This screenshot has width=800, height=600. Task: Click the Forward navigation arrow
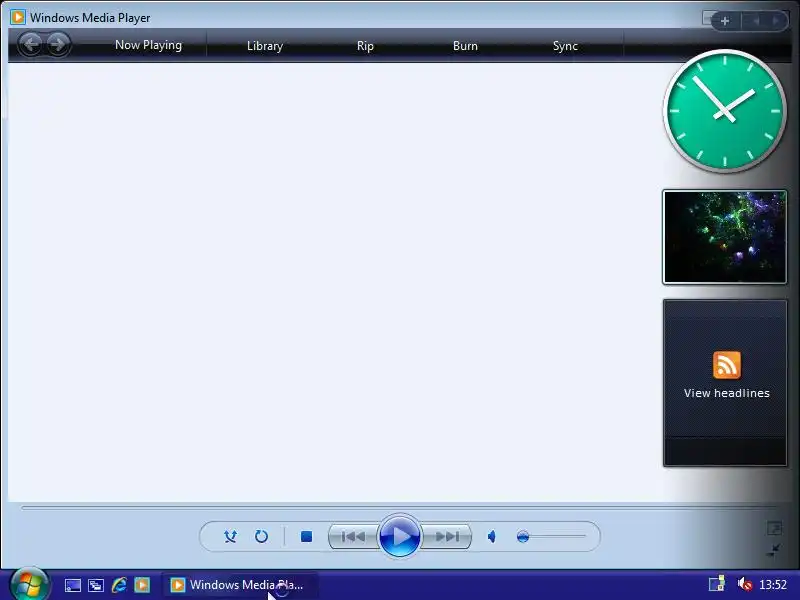pos(58,44)
